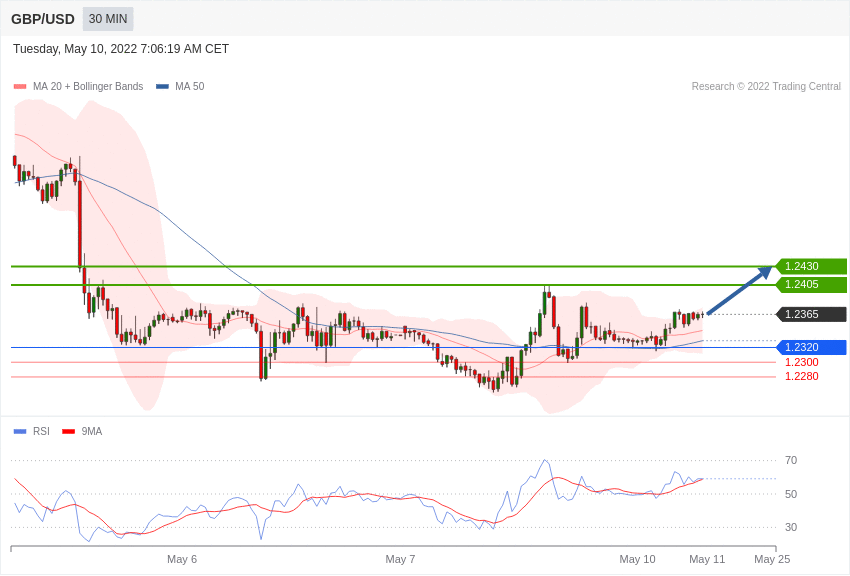Click the RSI 30 level label
850x576 pixels.
coord(791,527)
